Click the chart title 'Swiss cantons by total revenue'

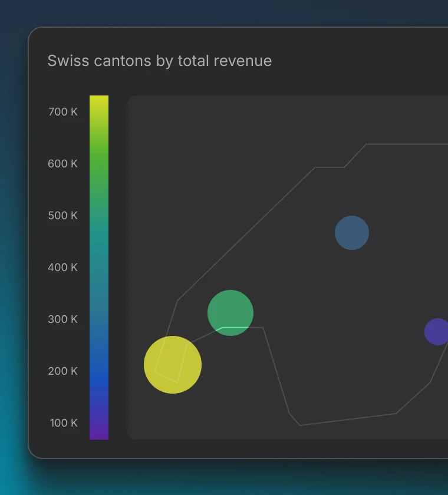[x=159, y=61]
